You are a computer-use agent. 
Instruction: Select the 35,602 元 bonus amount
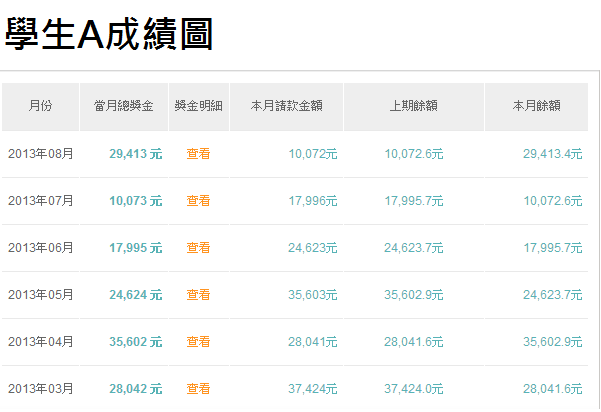tap(135, 342)
